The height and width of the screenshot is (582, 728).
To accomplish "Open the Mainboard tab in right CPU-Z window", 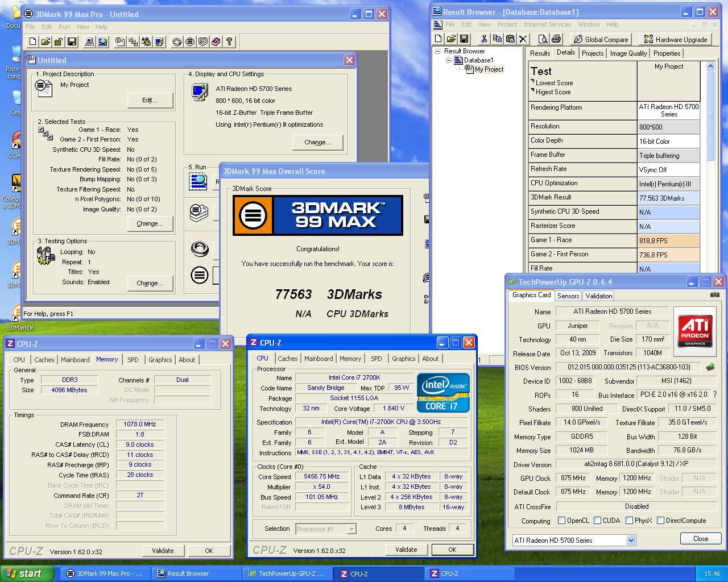I will [x=318, y=359].
